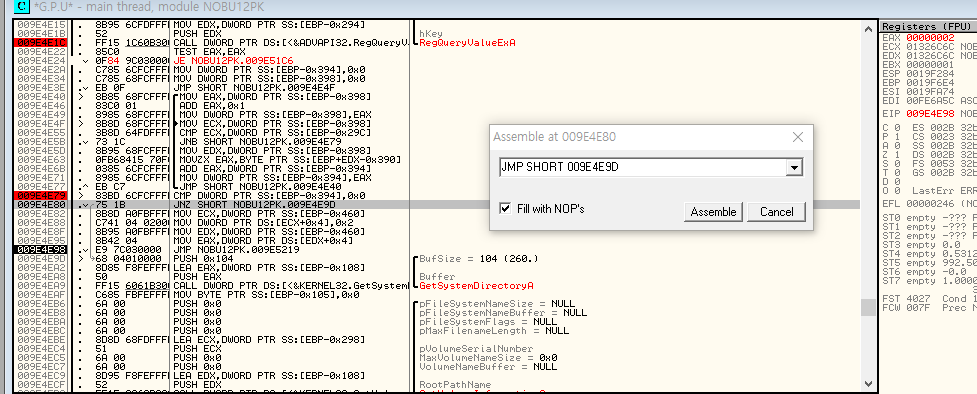Select the breakpoint address 009E4E1C
Viewport: 977px width, 394px height.
point(40,42)
